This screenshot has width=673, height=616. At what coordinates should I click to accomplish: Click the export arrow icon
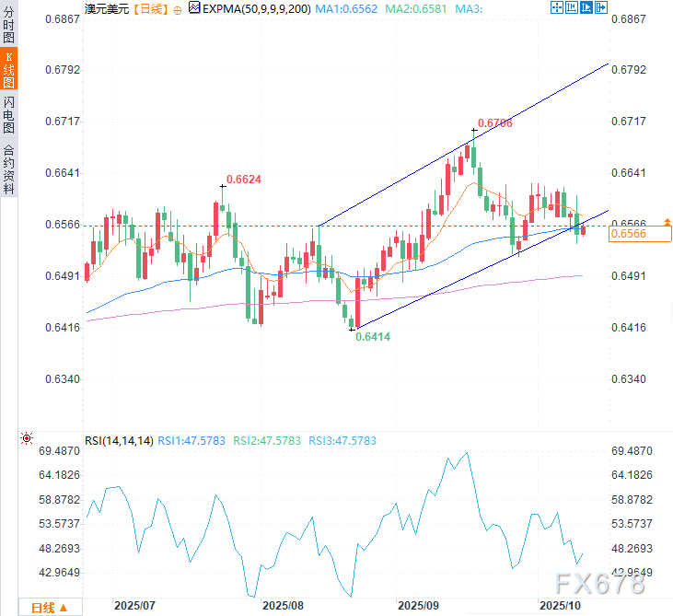point(601,7)
